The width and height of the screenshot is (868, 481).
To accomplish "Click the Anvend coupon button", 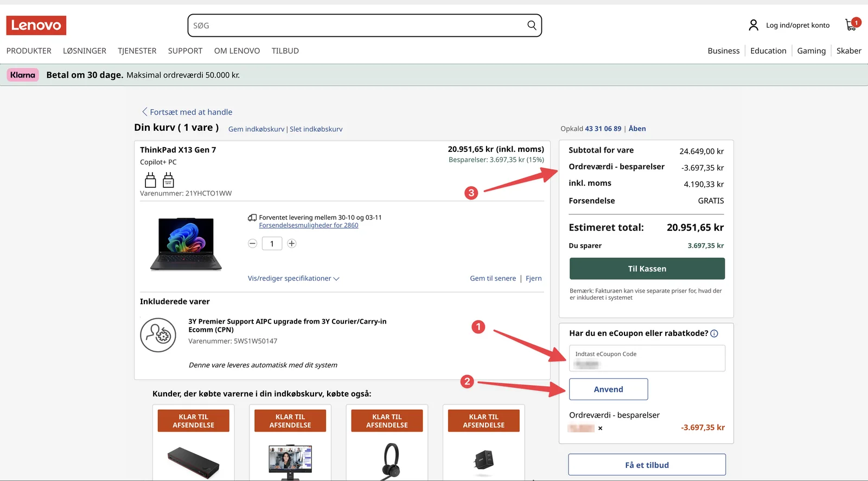I will [609, 389].
